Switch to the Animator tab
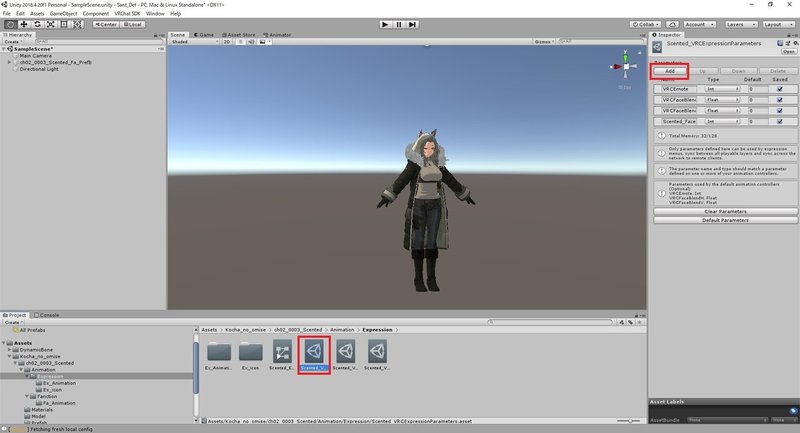Image resolution: width=800 pixels, height=433 pixels. tap(277, 35)
